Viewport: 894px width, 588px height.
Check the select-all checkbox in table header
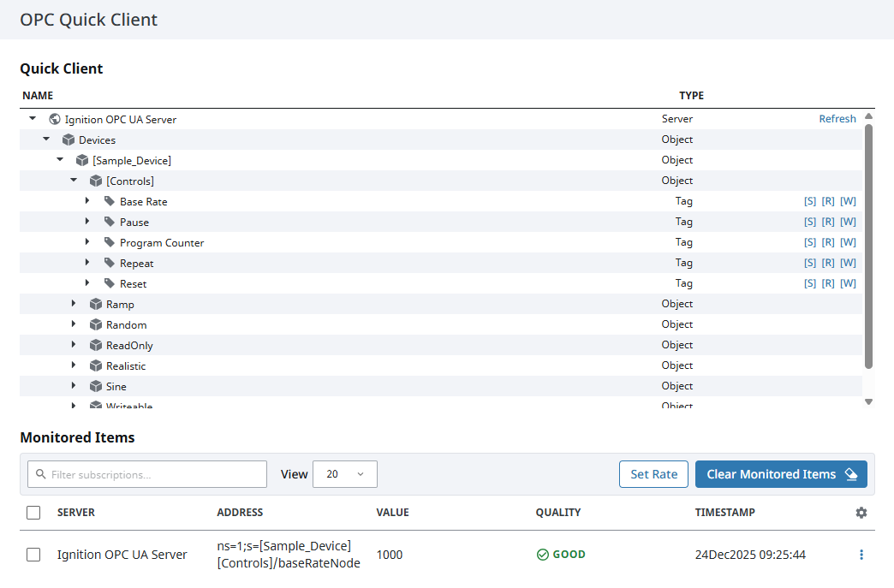[x=33, y=513]
